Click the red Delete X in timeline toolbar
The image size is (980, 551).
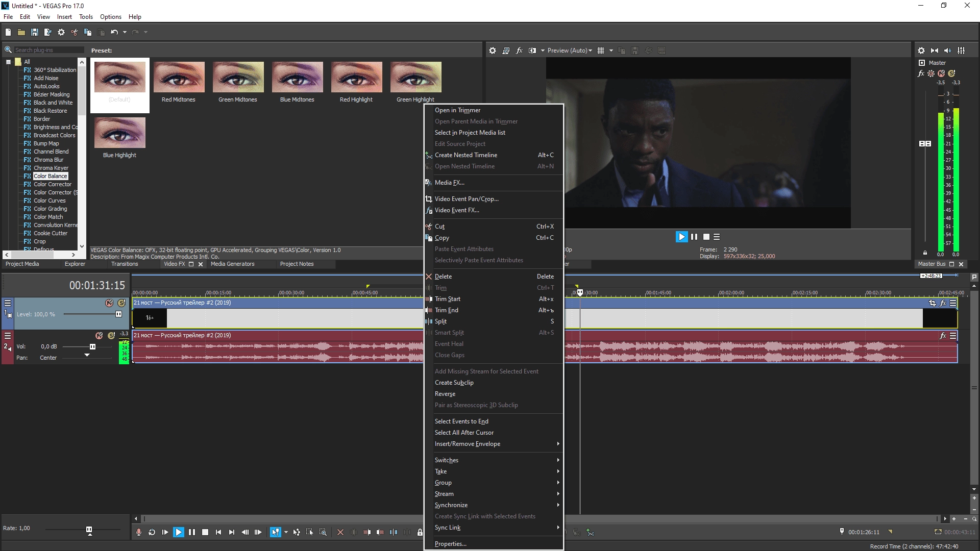(340, 532)
